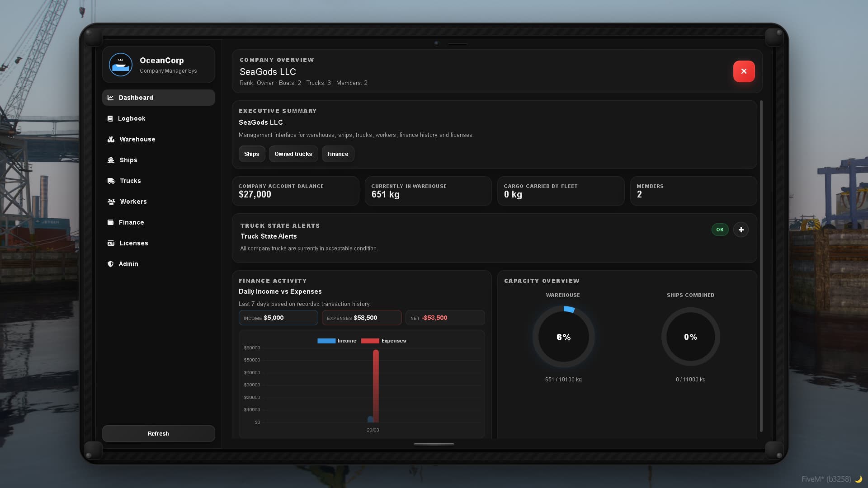
Task: Click the dashboard vertical scrollbar
Action: tap(761, 266)
